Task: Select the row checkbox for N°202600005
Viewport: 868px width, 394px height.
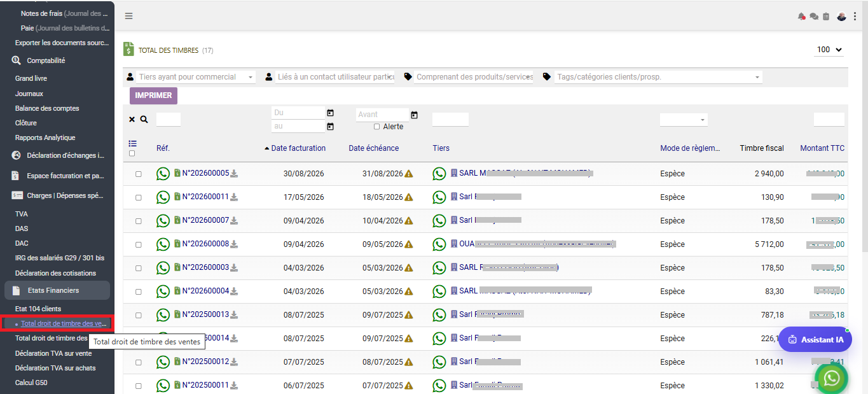Action: 138,174
